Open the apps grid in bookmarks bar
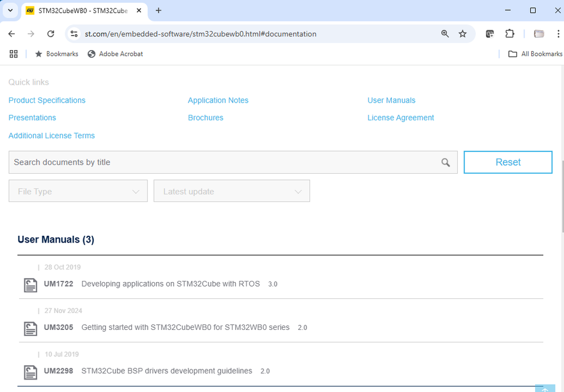This screenshot has height=392, width=564. (x=14, y=54)
